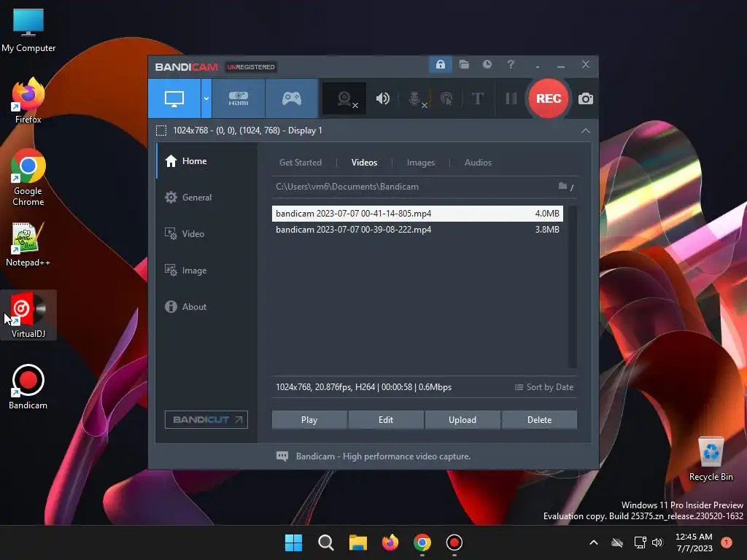The width and height of the screenshot is (747, 560).
Task: Show hidden icons tray chevron
Action: 594,542
